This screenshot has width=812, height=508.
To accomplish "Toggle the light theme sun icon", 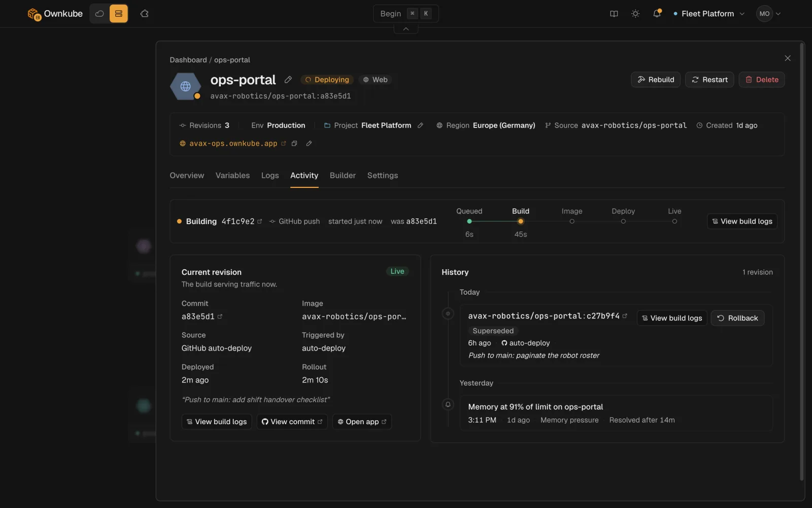I will 635,14.
